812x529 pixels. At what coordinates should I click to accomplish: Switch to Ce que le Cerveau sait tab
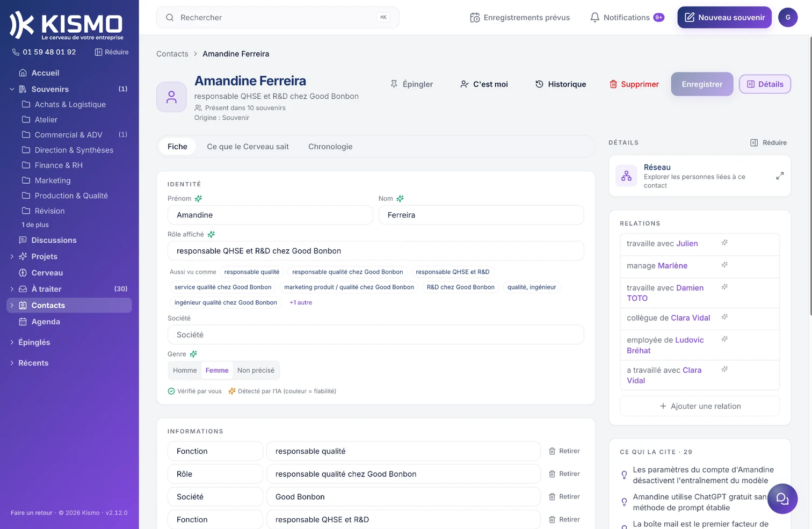coord(248,147)
